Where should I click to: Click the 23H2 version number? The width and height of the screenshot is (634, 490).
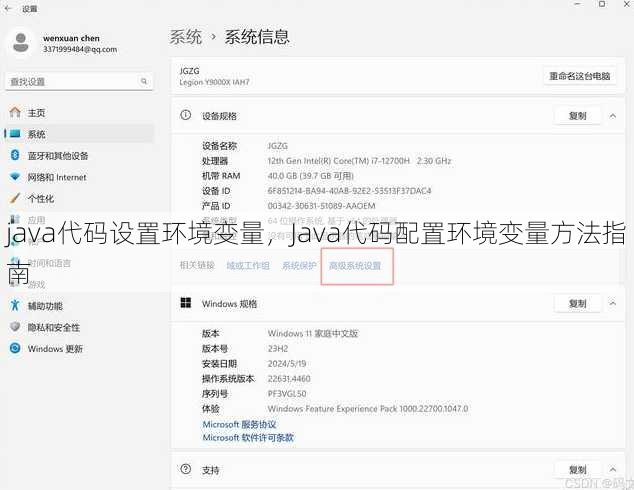(x=278, y=348)
